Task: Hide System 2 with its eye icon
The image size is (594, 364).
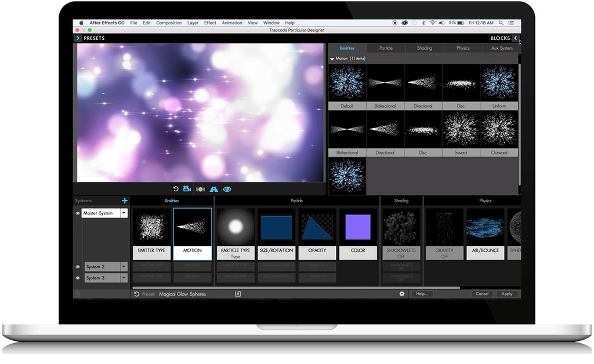Action: click(x=78, y=267)
